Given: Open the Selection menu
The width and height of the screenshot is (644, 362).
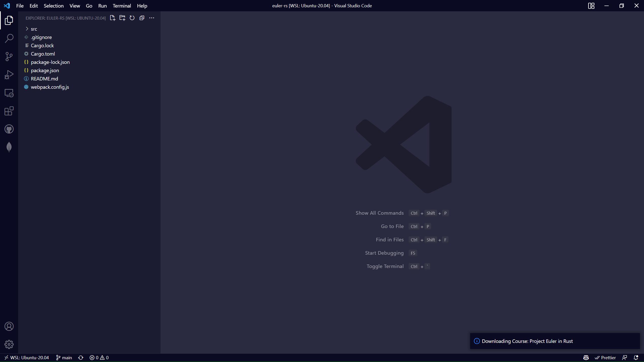Looking at the screenshot, I should coord(54,6).
